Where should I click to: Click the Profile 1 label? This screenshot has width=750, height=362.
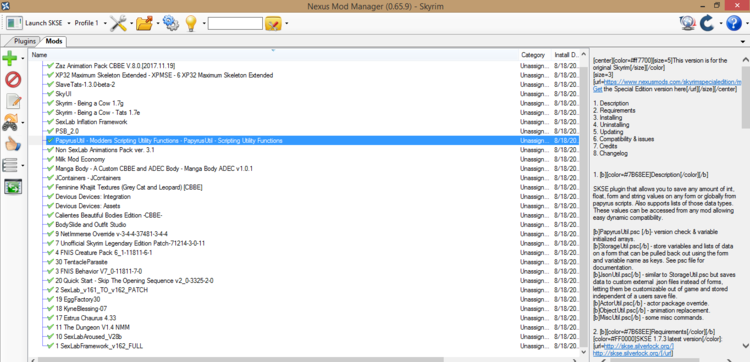click(x=87, y=23)
